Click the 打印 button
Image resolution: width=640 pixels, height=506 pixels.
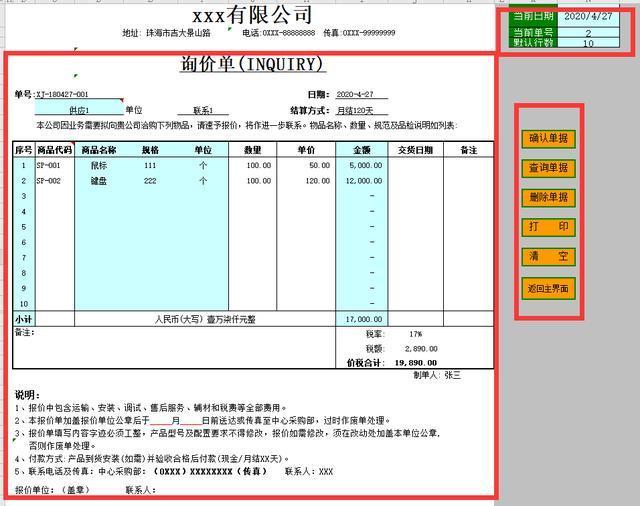point(549,227)
